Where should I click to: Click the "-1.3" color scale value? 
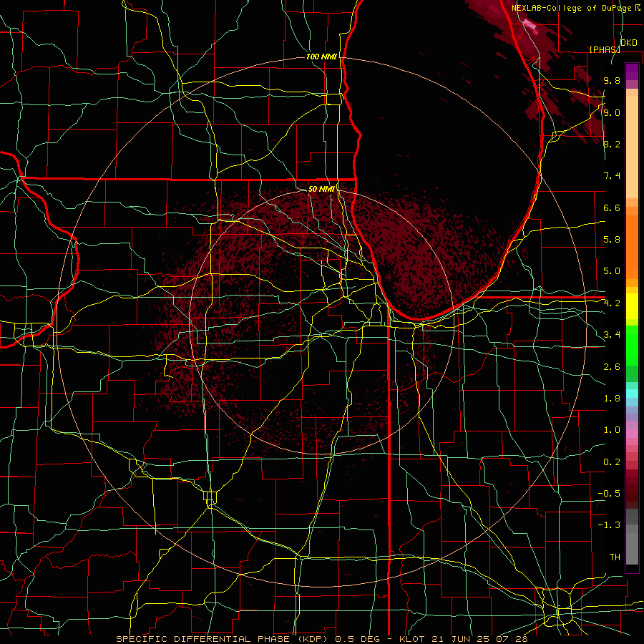tap(609, 525)
